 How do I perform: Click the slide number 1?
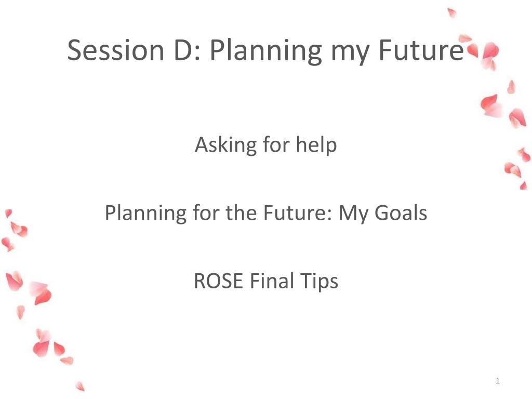pos(497,381)
